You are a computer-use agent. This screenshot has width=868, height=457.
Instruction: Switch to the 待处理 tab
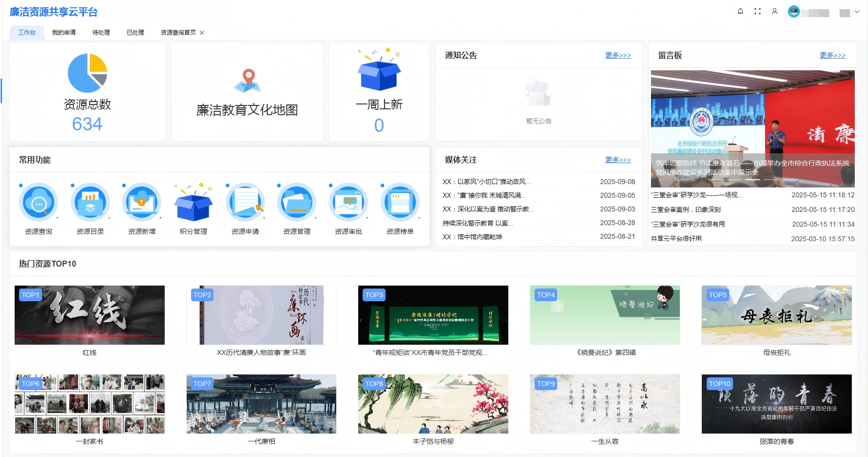click(x=101, y=33)
